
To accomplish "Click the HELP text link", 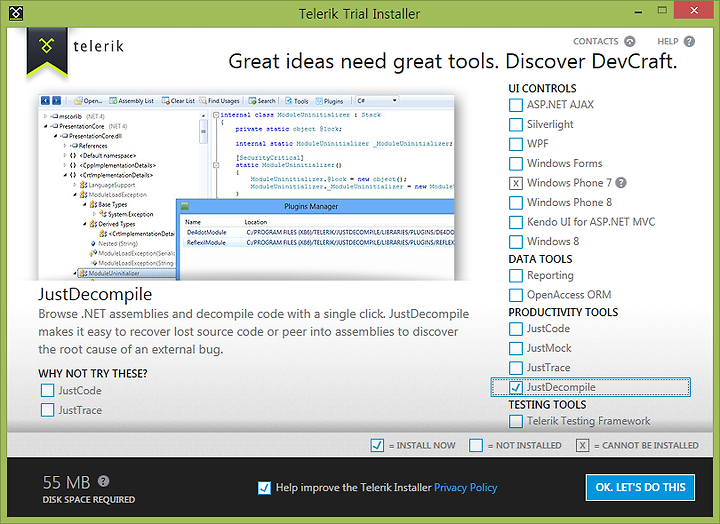I will [668, 41].
